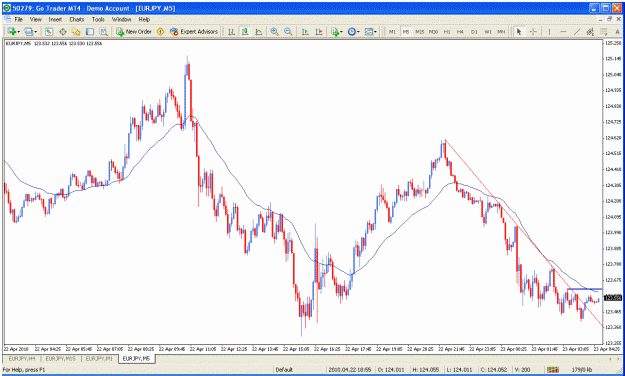Open the Profiles icon
Viewport: 625px width, 376px height.
[x=28, y=31]
